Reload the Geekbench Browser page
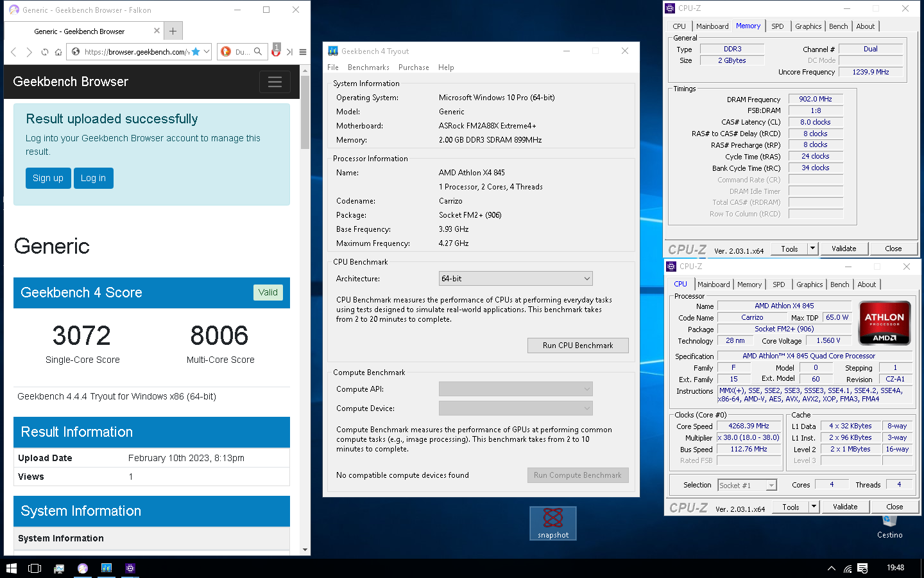Screen dimensions: 924x578 click(x=44, y=52)
